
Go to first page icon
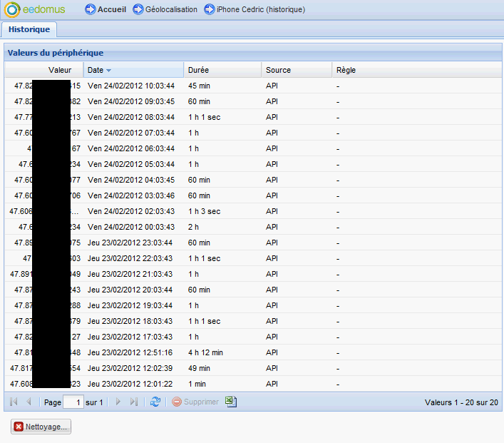pyautogui.click(x=14, y=402)
